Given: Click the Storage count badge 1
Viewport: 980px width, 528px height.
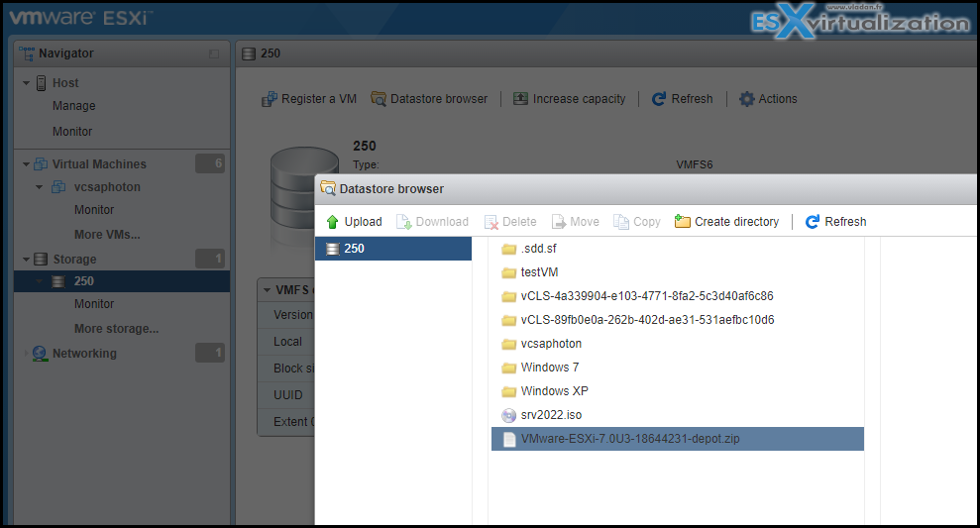Looking at the screenshot, I should pos(210,259).
